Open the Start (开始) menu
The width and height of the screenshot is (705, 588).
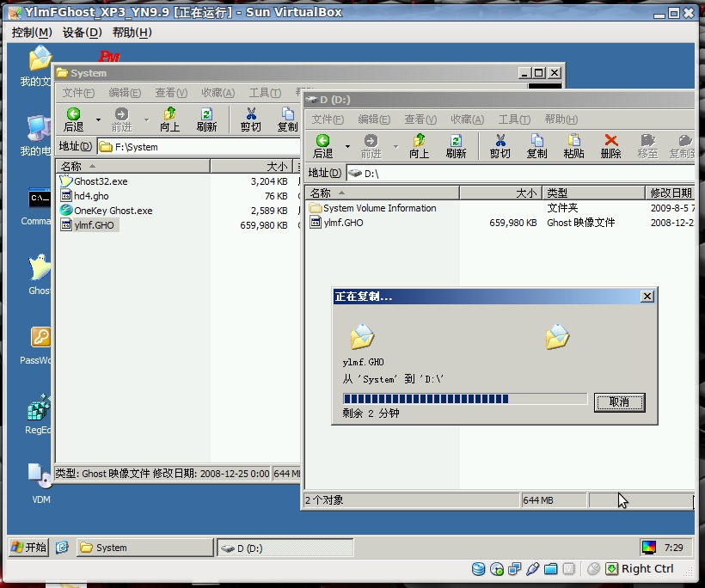[28, 547]
